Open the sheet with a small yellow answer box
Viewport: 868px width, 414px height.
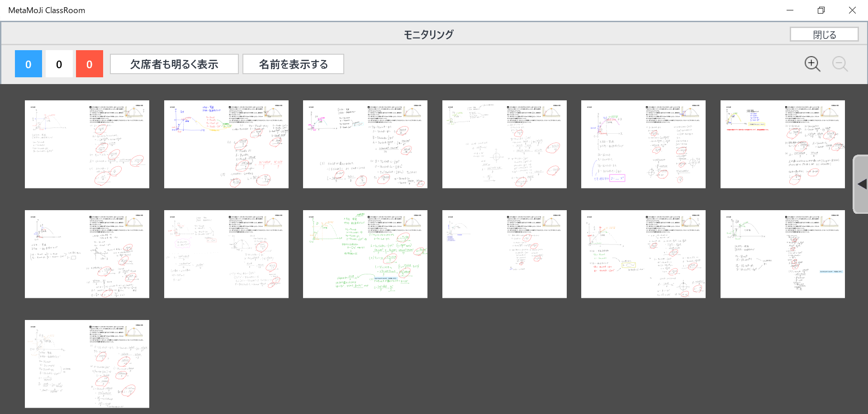click(x=643, y=254)
